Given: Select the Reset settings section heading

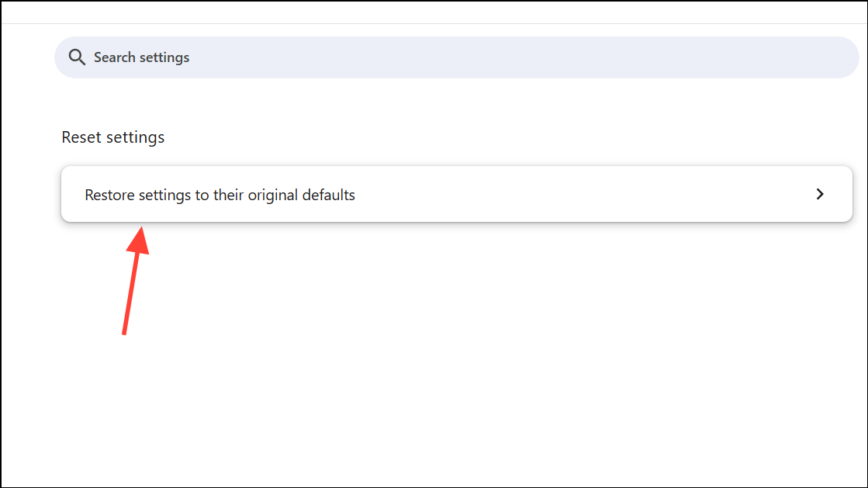Looking at the screenshot, I should 113,137.
